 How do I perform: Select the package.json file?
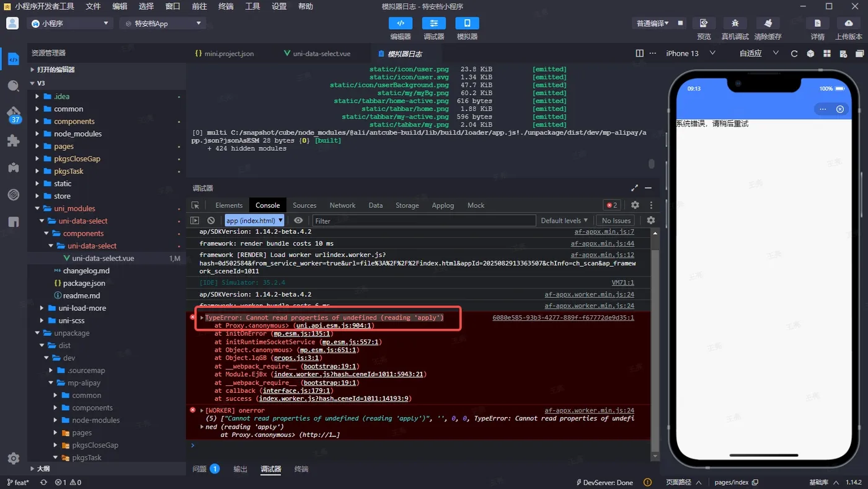(84, 283)
